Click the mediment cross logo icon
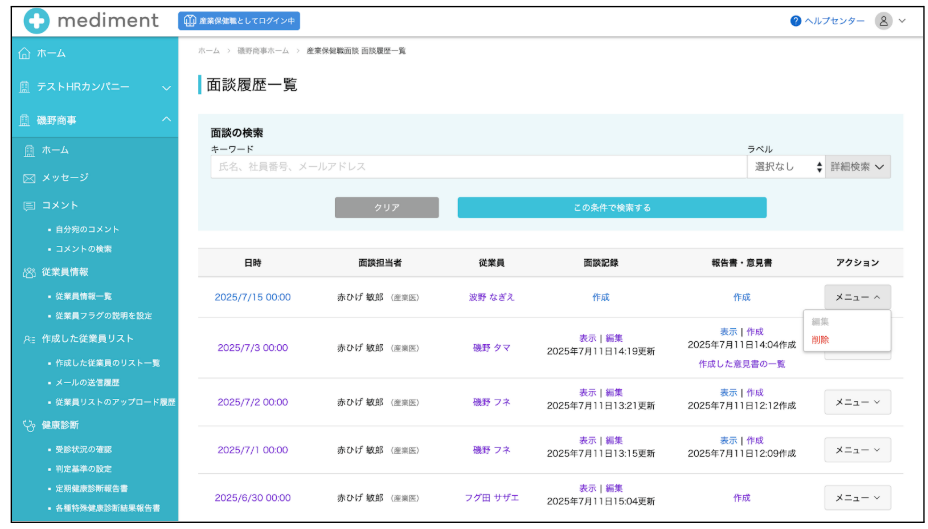This screenshot has height=529, width=928. click(36, 21)
